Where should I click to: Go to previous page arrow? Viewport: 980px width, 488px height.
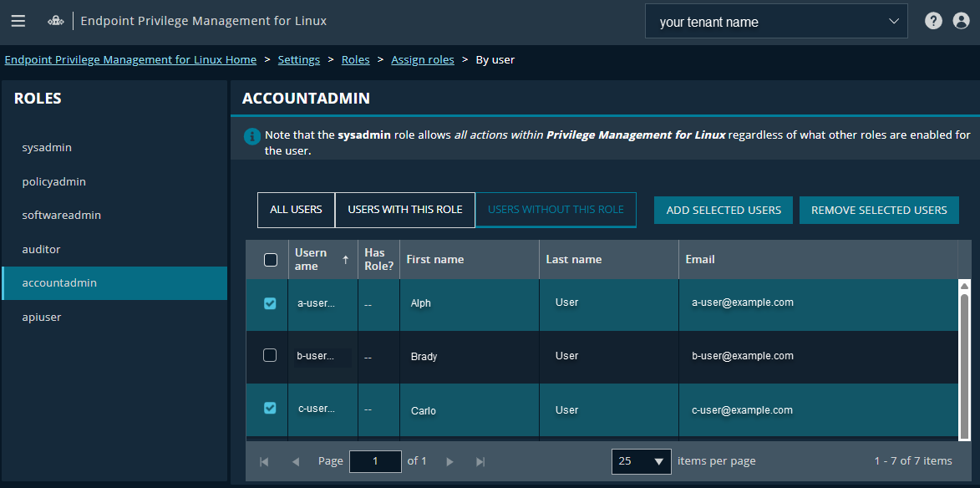296,462
